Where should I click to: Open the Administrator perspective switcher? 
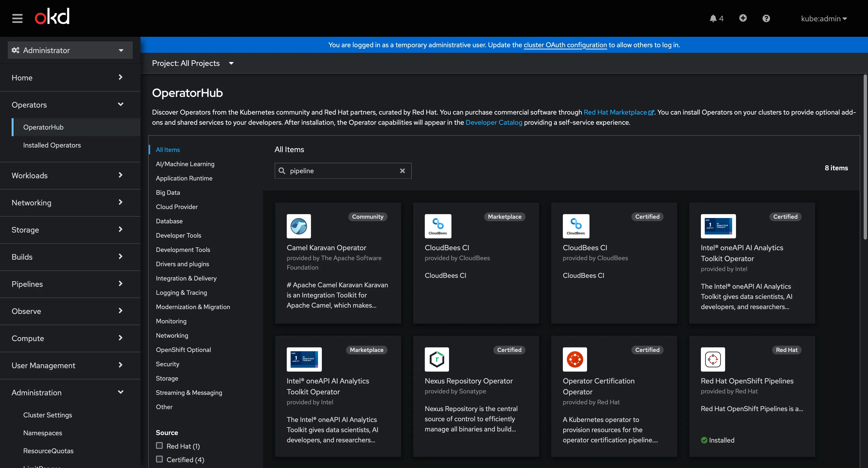(x=70, y=50)
